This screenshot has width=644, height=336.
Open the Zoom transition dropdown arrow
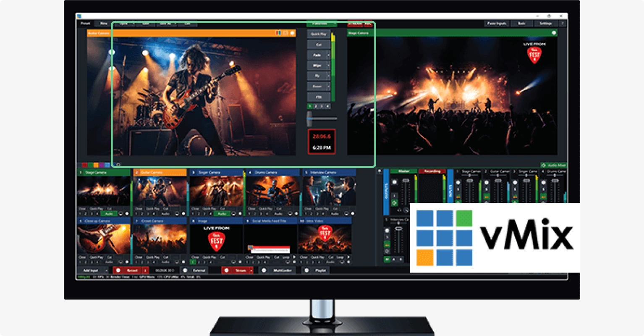coord(328,86)
